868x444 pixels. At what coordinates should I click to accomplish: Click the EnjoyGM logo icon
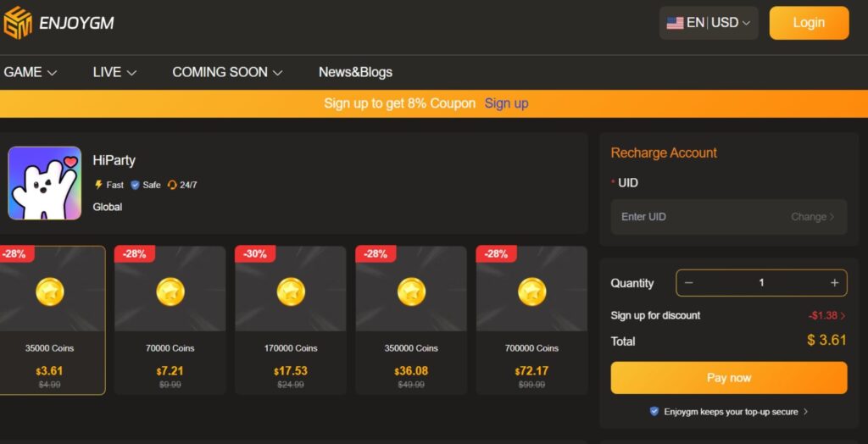pos(17,23)
